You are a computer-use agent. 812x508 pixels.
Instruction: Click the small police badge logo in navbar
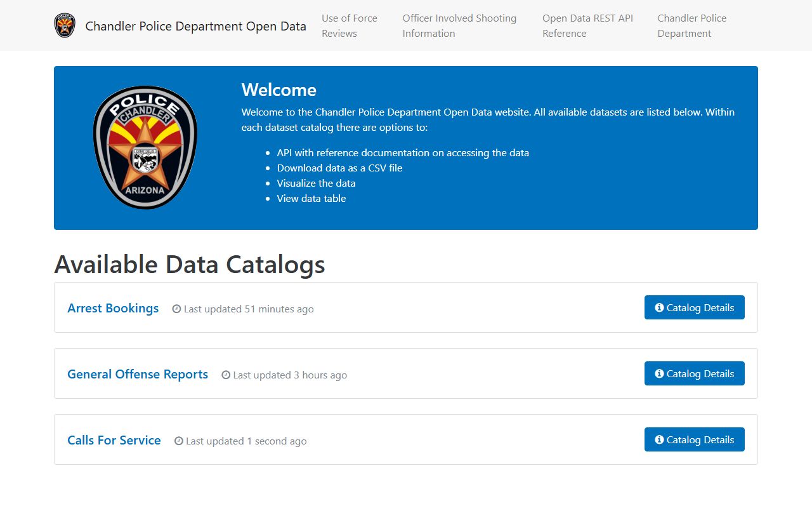click(x=65, y=25)
